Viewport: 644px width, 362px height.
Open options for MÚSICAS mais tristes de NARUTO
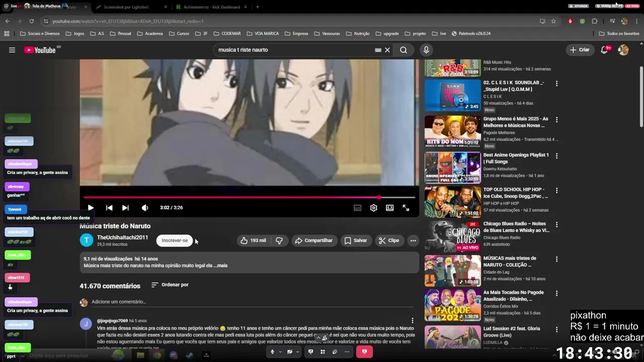(x=556, y=259)
